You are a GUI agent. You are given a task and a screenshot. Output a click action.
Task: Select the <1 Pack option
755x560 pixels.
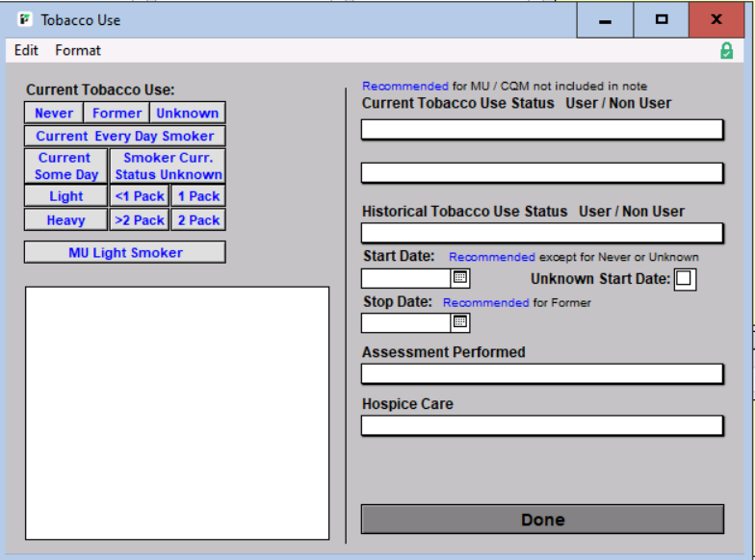(140, 195)
